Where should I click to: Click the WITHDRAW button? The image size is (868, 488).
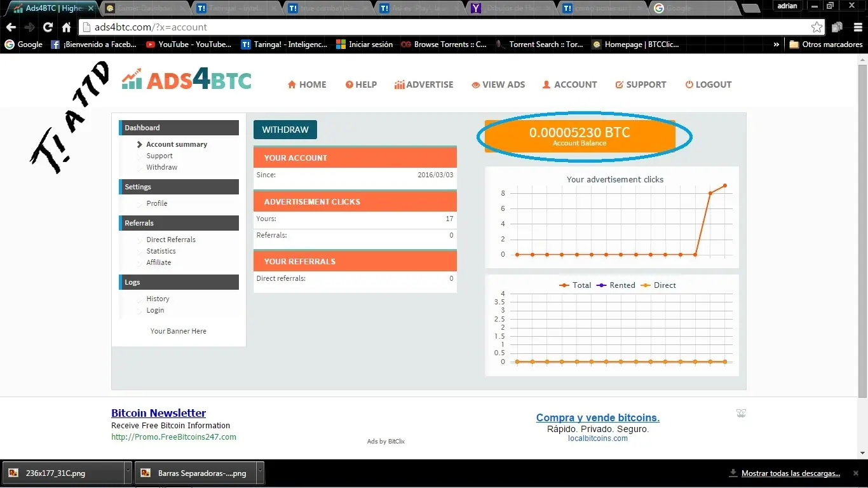point(285,130)
